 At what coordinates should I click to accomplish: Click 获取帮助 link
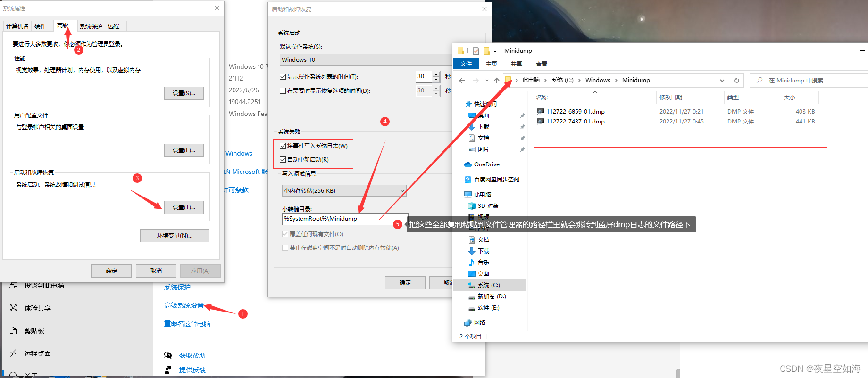[x=192, y=355]
